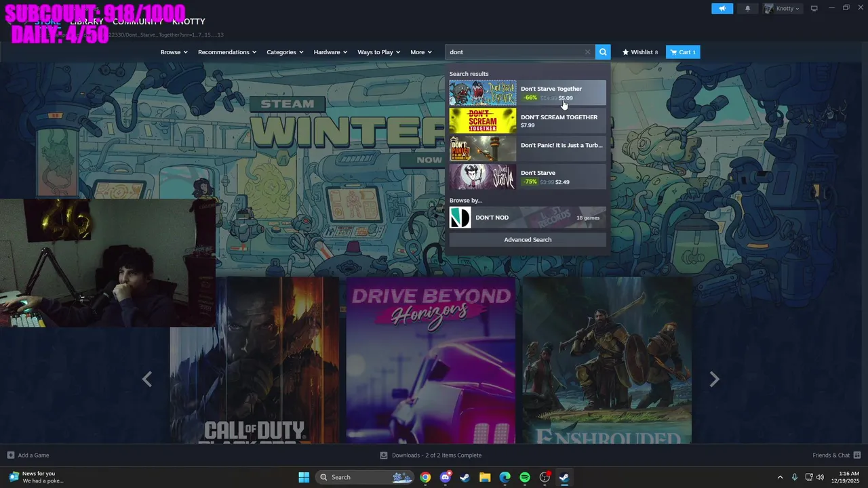Browse by DON'T NOD developer
Viewport: 868px width, 488px height.
point(528,218)
